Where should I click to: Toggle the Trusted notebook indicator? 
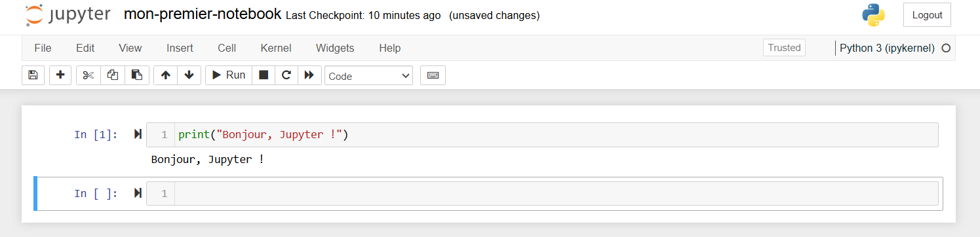[785, 48]
